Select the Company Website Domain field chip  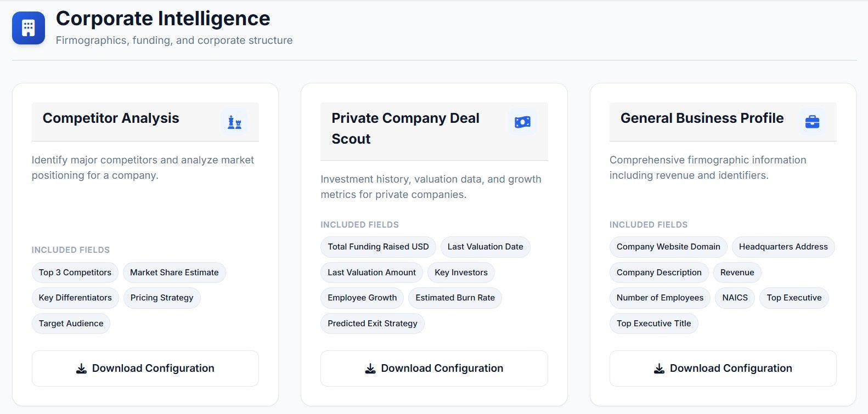pos(667,247)
